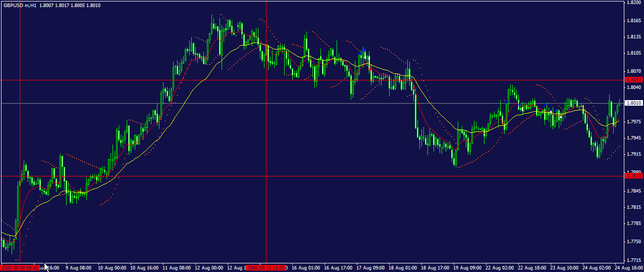The width and height of the screenshot is (644, 272).
Task: Click the 24 Aug 02:00 time label
Action: tap(597, 267)
